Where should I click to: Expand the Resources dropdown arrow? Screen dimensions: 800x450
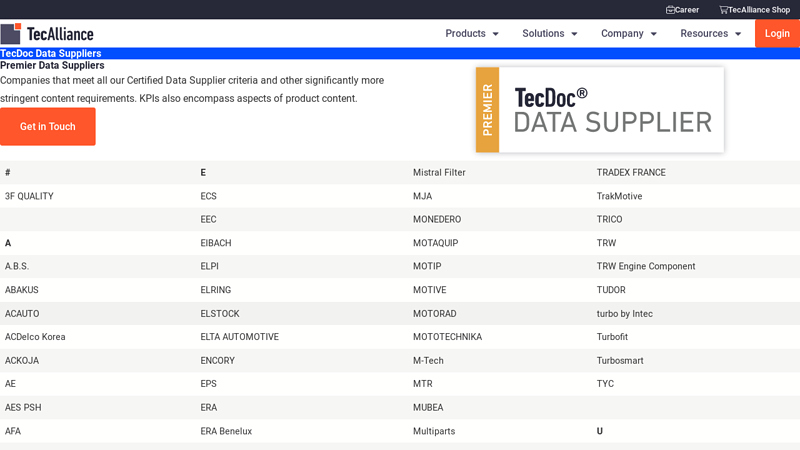738,34
